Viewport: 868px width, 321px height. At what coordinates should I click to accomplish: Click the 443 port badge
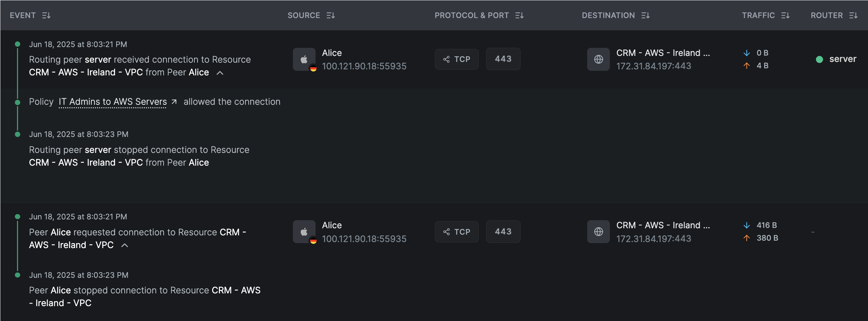point(503,59)
